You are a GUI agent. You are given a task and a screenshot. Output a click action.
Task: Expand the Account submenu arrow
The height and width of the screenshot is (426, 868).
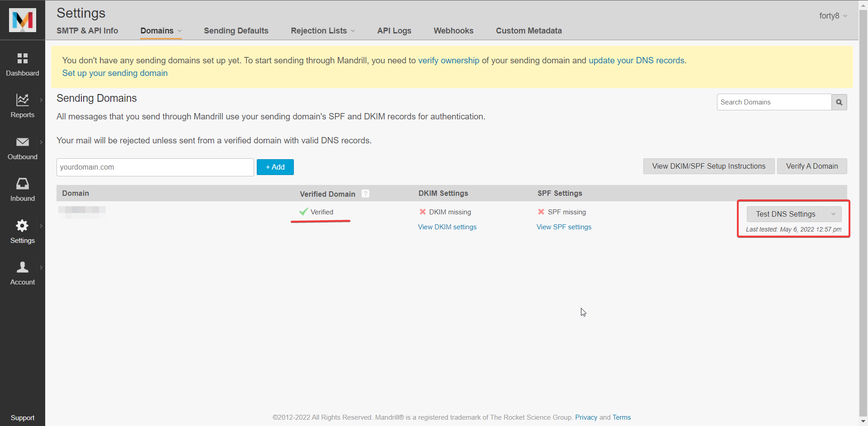click(41, 267)
